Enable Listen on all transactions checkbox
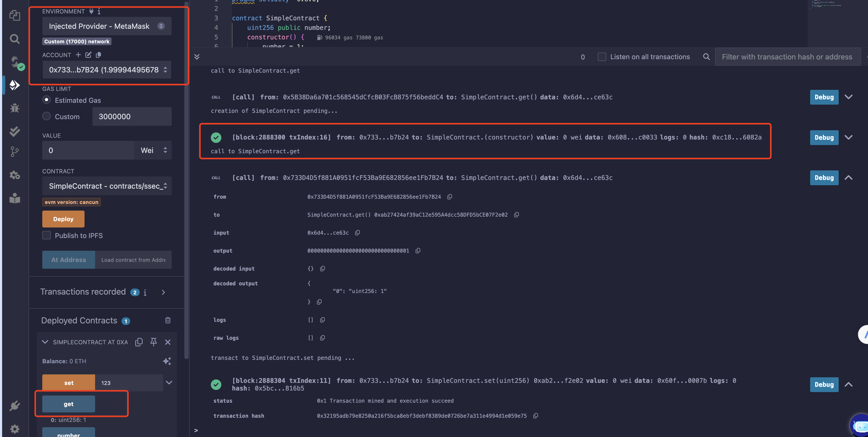Viewport: 868px width, 437px height. point(601,57)
